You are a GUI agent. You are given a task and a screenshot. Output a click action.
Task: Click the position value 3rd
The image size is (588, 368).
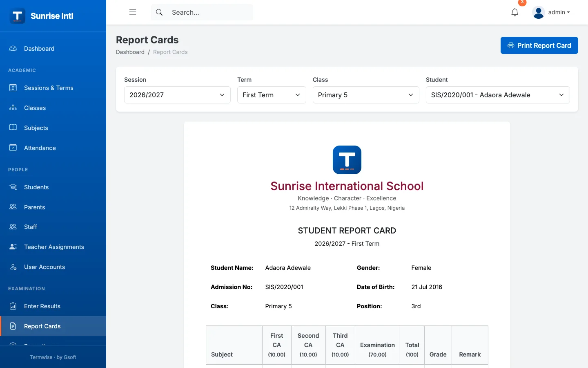(416, 306)
